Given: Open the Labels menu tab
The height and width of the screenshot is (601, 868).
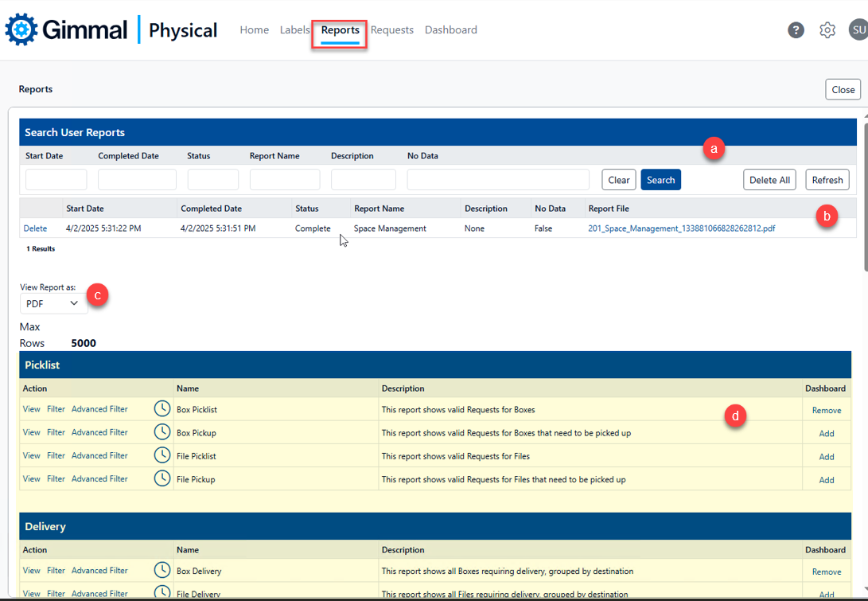Looking at the screenshot, I should pos(294,30).
